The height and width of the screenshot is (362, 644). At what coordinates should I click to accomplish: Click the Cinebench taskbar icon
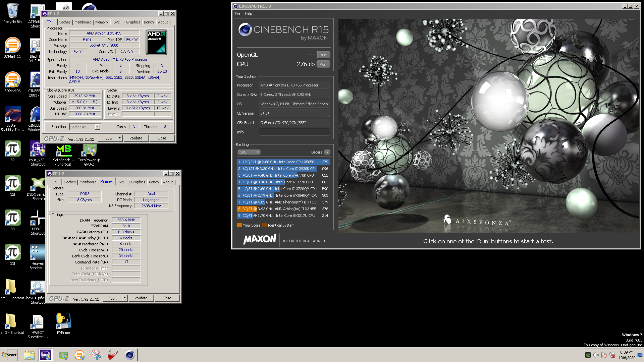(x=130, y=355)
